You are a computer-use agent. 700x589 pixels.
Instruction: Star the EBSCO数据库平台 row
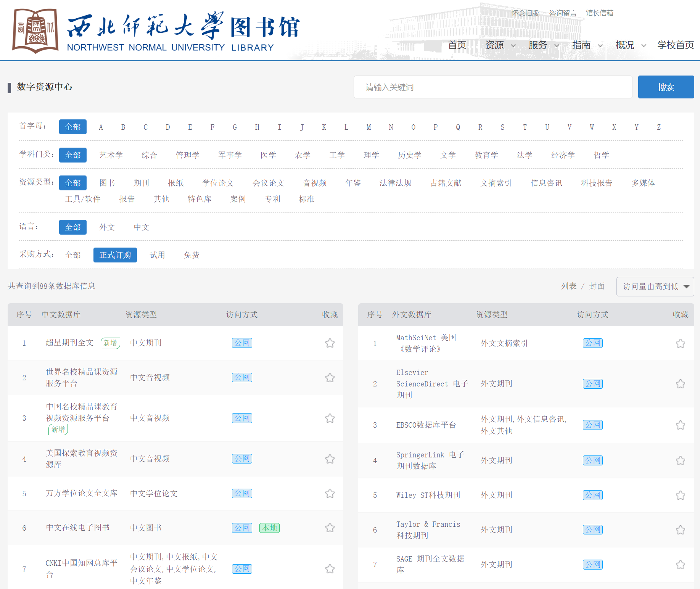click(x=680, y=425)
